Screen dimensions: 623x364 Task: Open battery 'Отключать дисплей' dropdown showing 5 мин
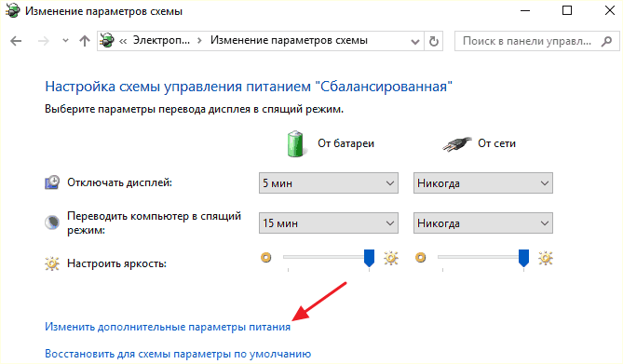[329, 183]
